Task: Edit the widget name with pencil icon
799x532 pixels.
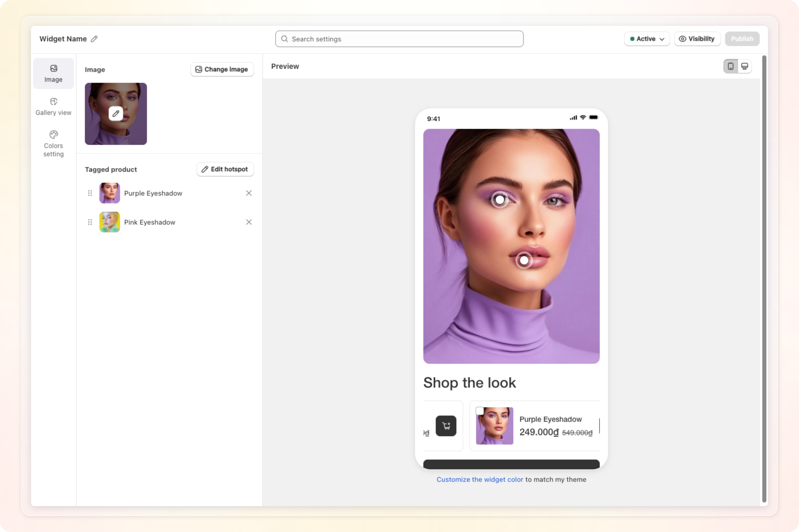Action: pos(94,39)
